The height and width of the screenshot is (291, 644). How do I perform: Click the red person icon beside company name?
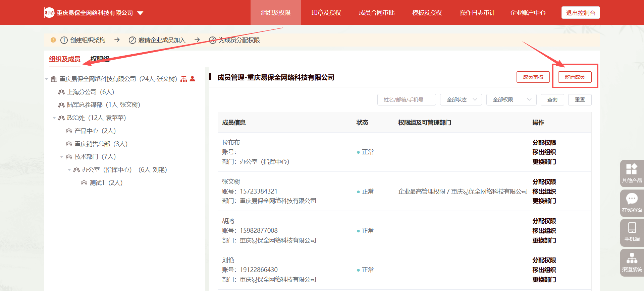(193, 79)
